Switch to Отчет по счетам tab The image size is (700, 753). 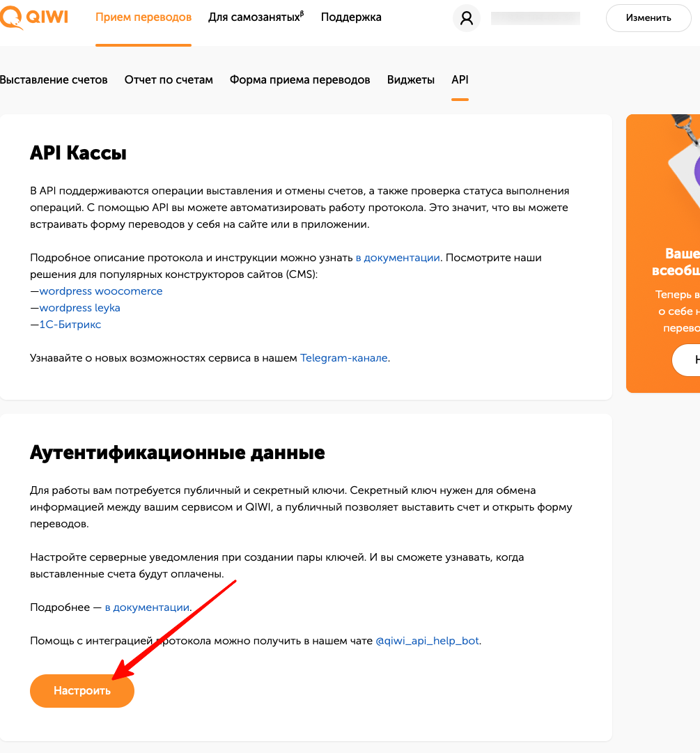coord(169,79)
